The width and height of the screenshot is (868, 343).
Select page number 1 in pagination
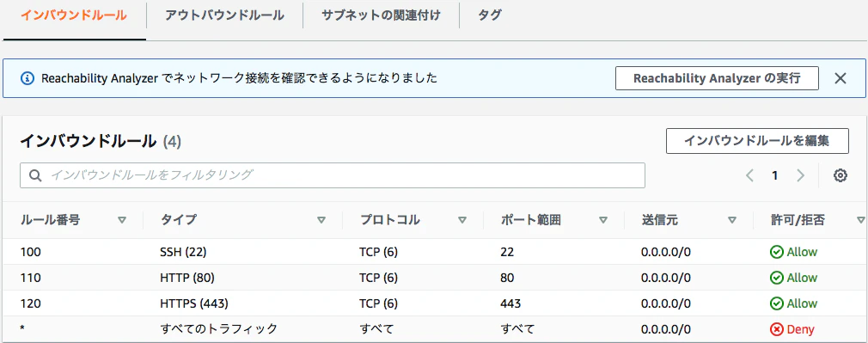pyautogui.click(x=775, y=175)
